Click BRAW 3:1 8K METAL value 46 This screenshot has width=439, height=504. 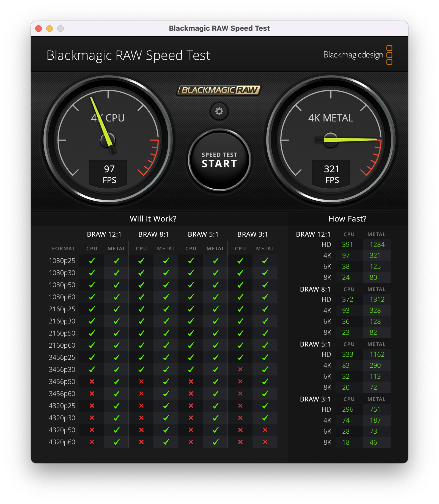pos(373,442)
